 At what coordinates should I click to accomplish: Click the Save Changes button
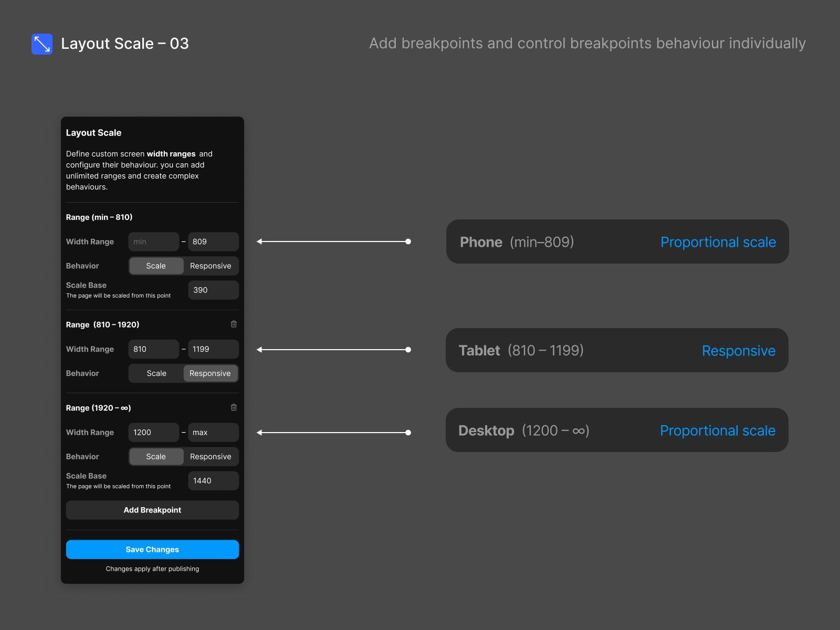pos(152,549)
